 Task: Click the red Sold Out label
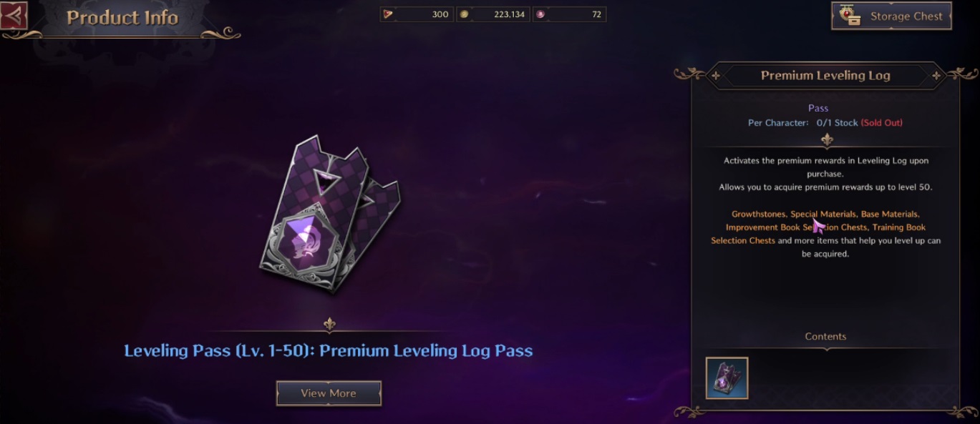(x=881, y=123)
